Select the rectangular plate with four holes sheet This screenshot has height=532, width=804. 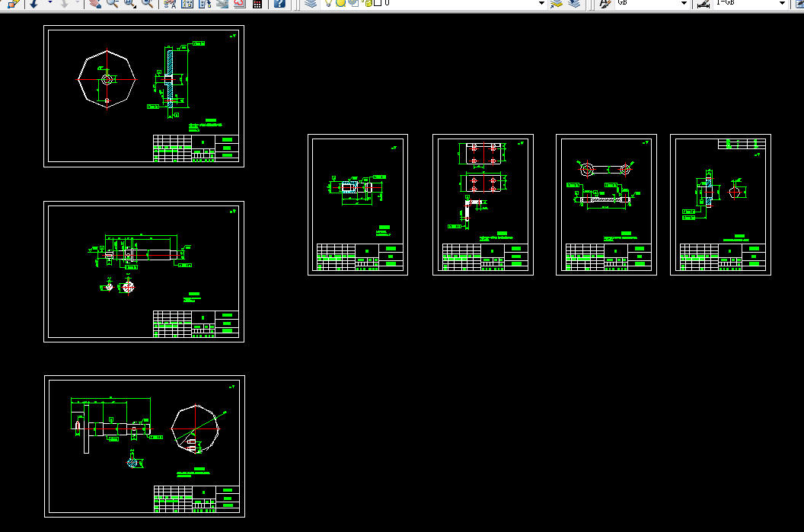(x=483, y=205)
